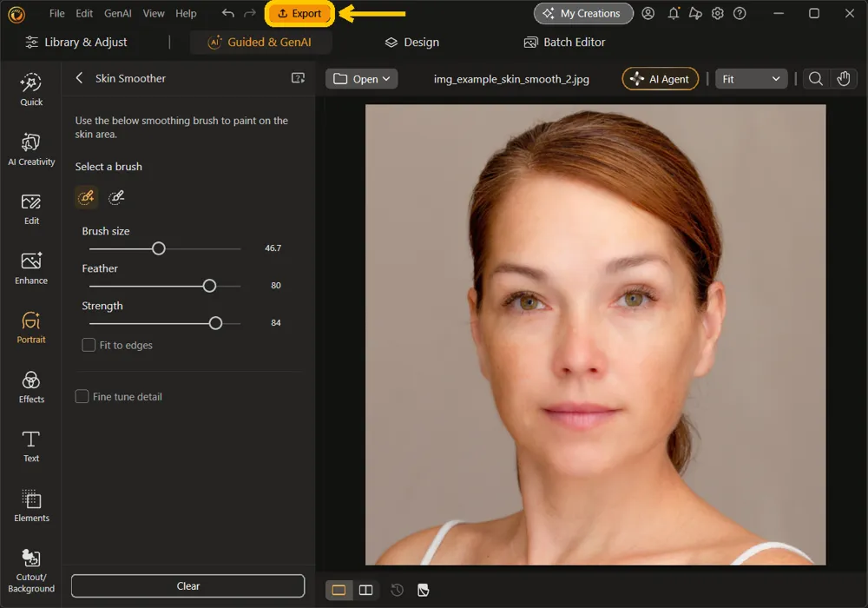This screenshot has height=608, width=868.
Task: Switch to the Design tab
Action: coord(412,42)
